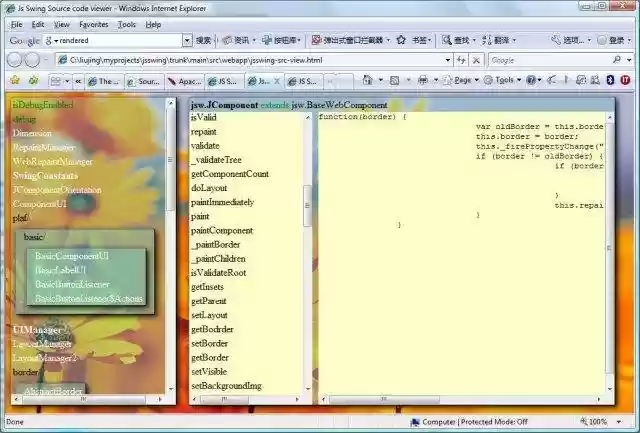
Task: Open the Quick Tabs view icon
Action: pos(55,81)
